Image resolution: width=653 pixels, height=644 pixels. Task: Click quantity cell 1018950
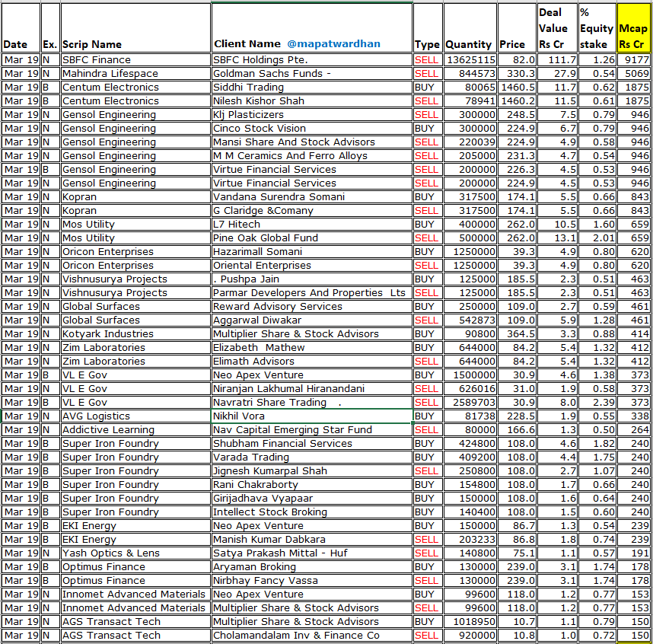(x=470, y=622)
